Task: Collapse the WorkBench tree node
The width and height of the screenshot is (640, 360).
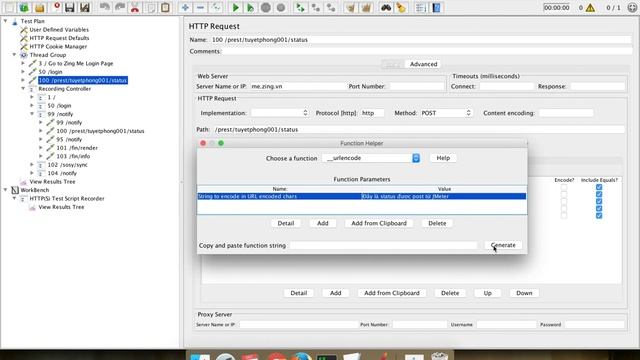Action: tap(6, 190)
